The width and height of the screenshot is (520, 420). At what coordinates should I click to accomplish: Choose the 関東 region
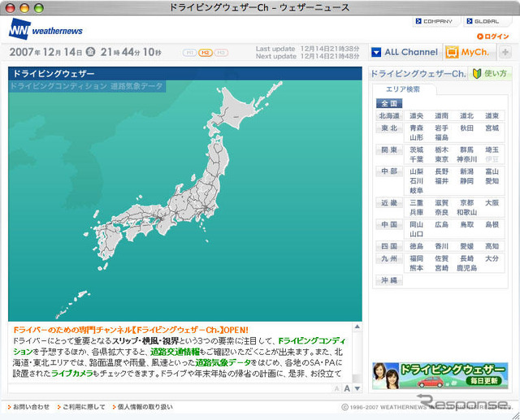point(389,149)
